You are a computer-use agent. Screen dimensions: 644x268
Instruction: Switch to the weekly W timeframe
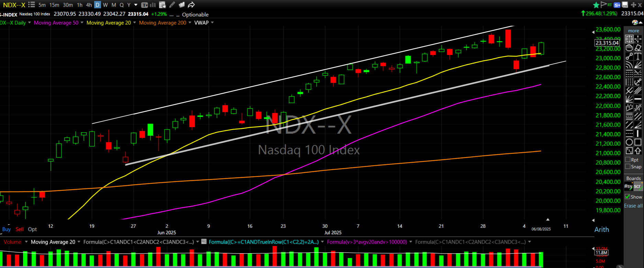click(105, 5)
